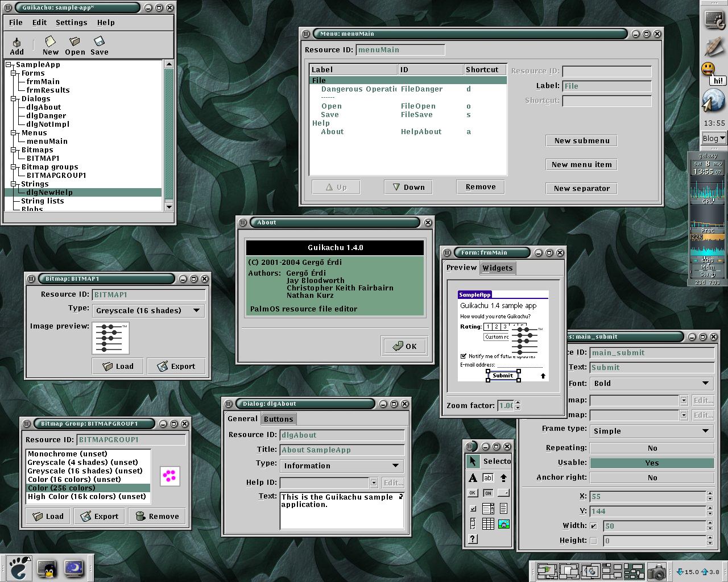The width and height of the screenshot is (728, 582).
Task: Select the Selector arrow tool
Action: pos(473,462)
